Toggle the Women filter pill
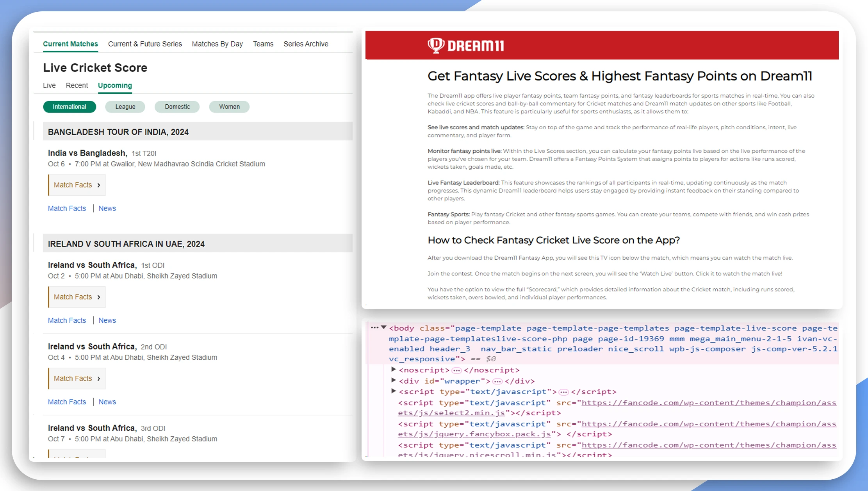This screenshot has height=491, width=868. pos(229,107)
